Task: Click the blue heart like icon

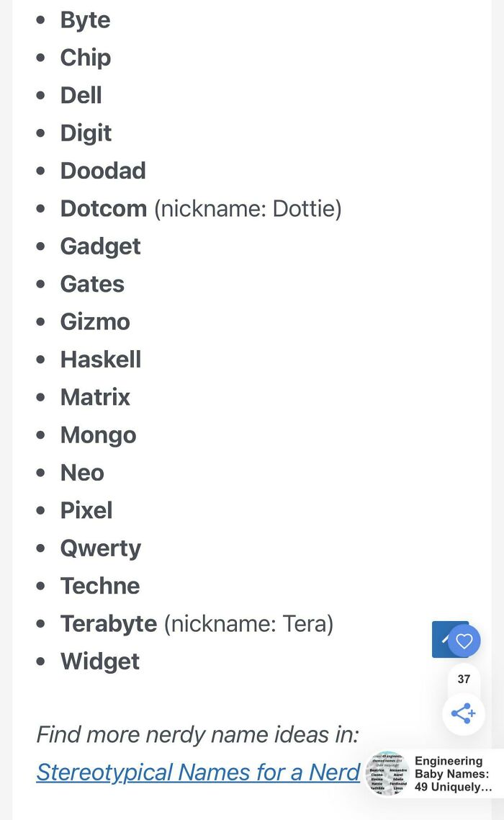Action: coord(464,640)
